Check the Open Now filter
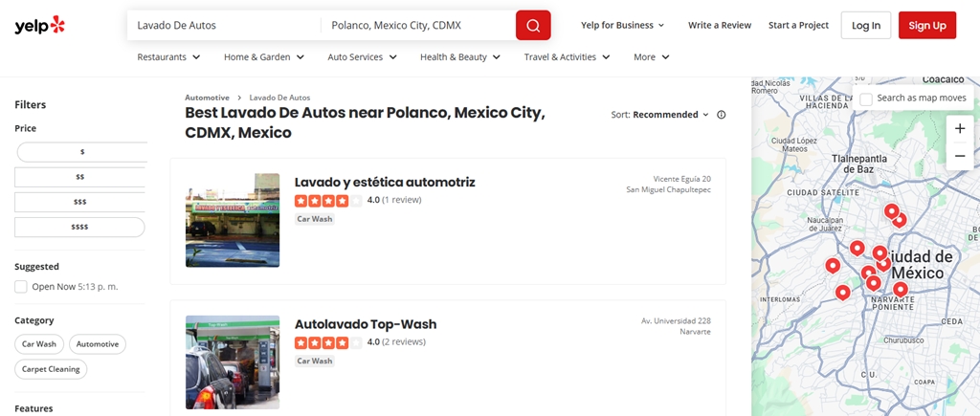Screen dimensions: 980x416 (x=21, y=287)
